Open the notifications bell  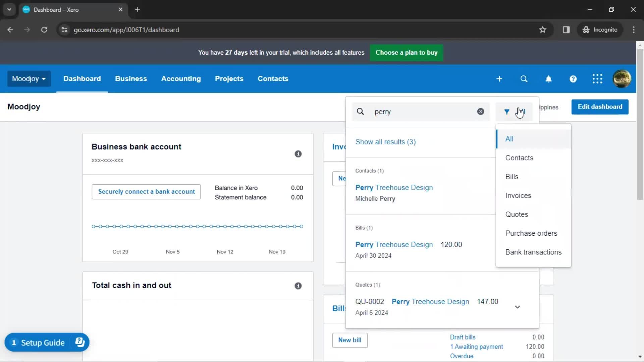[548, 79]
